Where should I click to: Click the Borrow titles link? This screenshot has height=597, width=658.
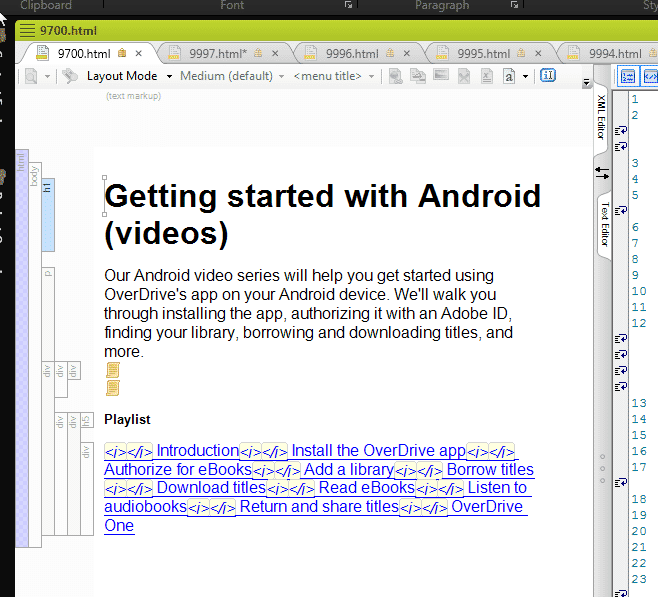pos(490,469)
